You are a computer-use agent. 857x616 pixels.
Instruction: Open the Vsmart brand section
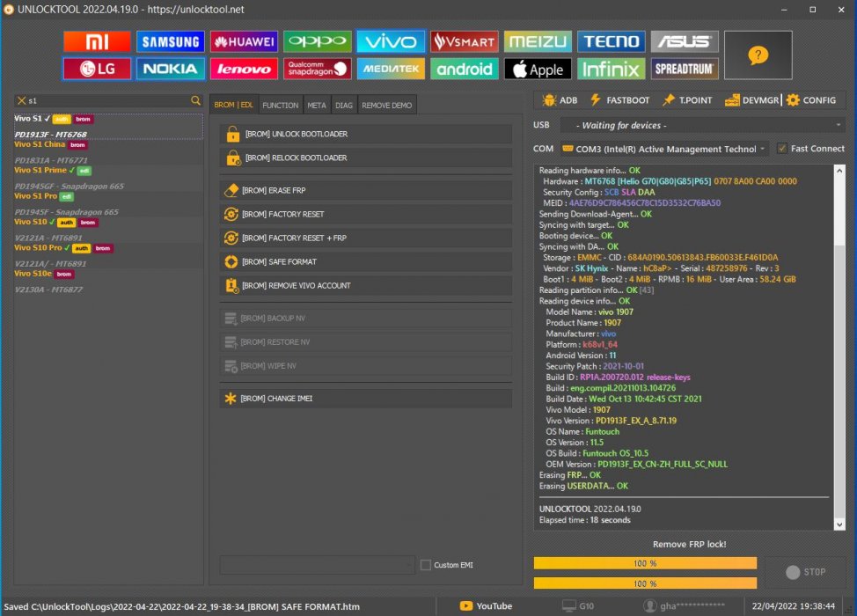tap(464, 41)
